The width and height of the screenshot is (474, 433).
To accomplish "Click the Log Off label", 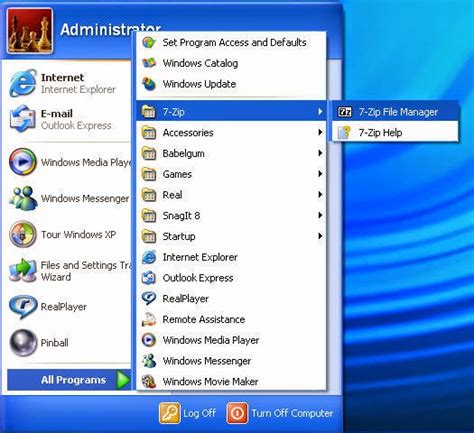I will (x=200, y=413).
